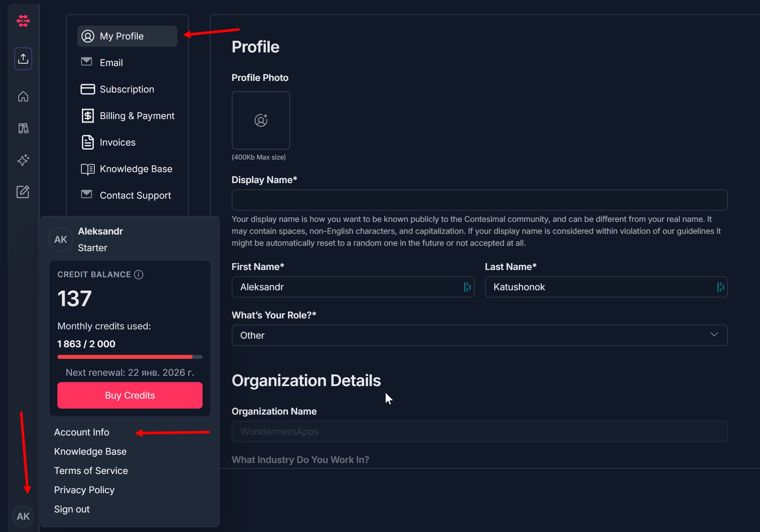Click the chevron on Other dropdown

point(714,335)
